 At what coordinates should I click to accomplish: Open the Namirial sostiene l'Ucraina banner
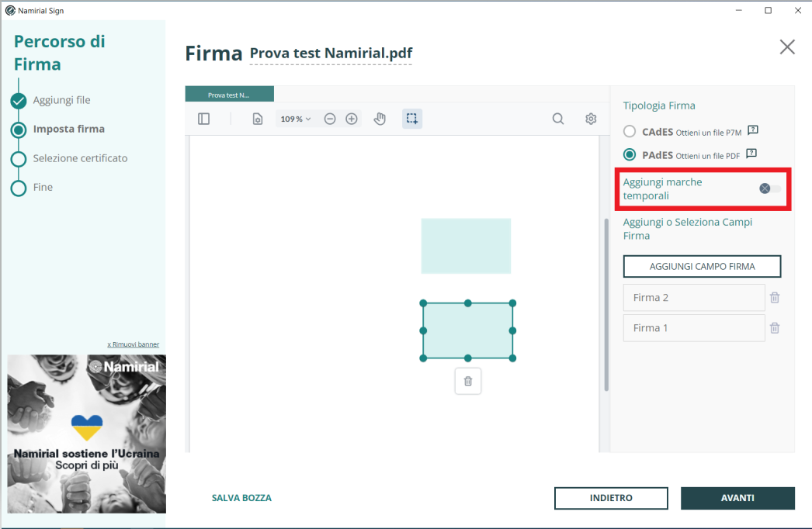[86, 434]
